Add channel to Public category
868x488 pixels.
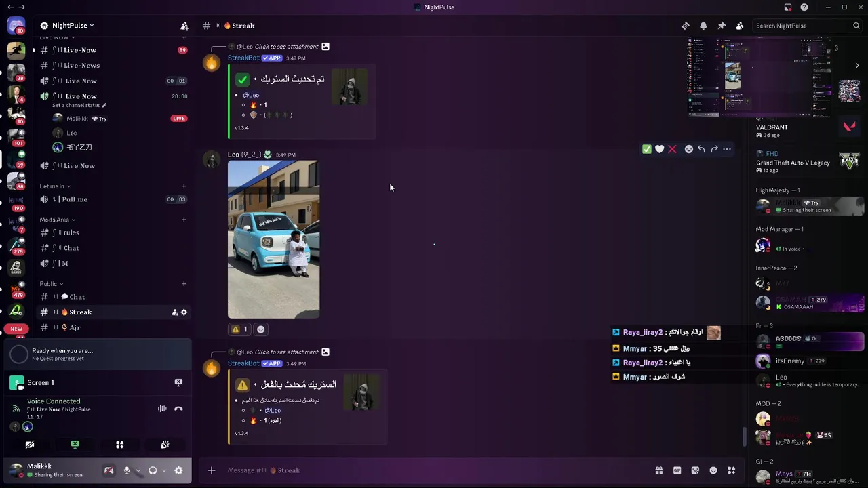pos(184,284)
